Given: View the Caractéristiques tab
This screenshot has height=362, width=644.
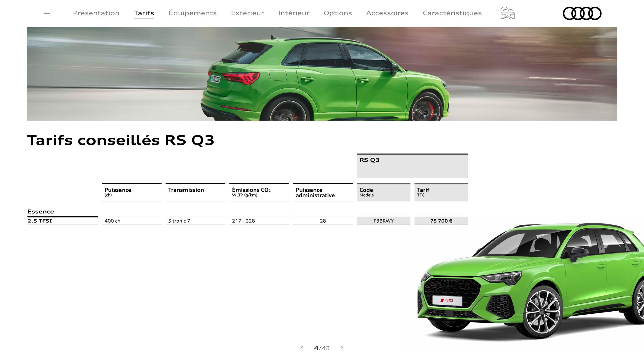Looking at the screenshot, I should pyautogui.click(x=452, y=13).
